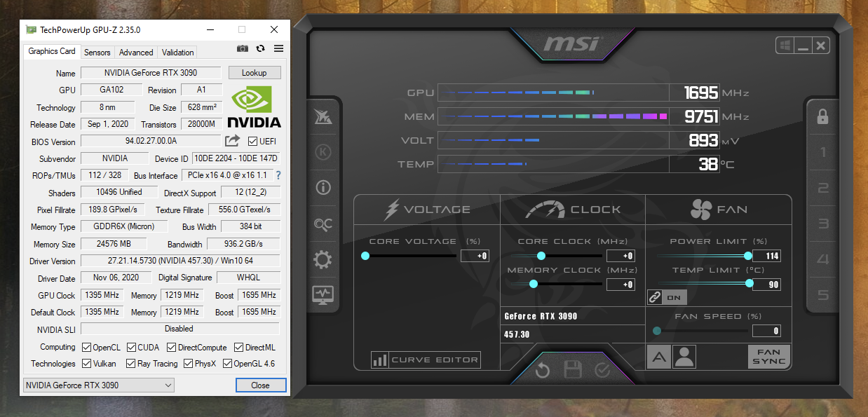The image size is (868, 417).
Task: Click the Close button in GPU-Z
Action: pyautogui.click(x=260, y=385)
